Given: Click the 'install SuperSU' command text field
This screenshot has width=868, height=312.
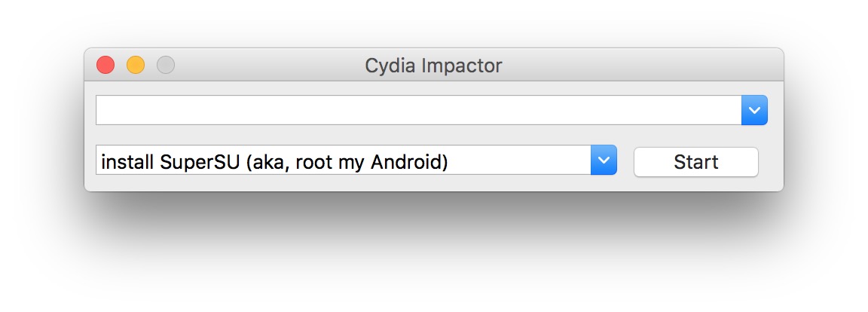Looking at the screenshot, I should pyautogui.click(x=343, y=161).
